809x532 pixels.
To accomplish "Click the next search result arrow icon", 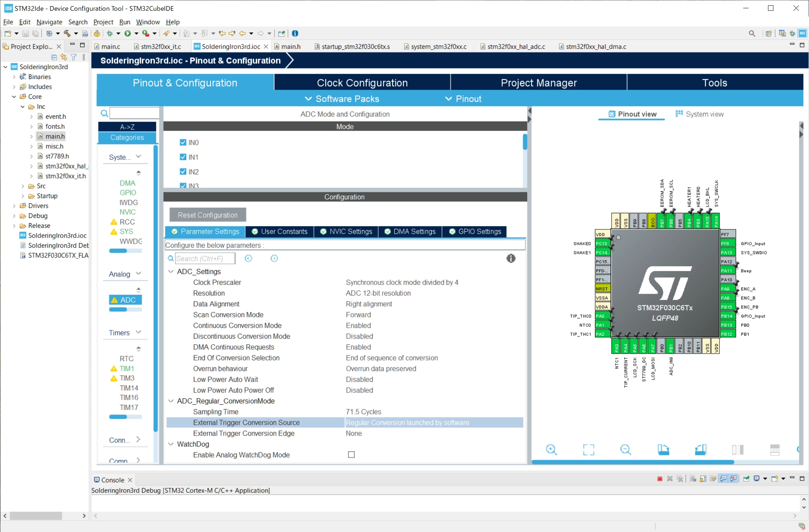I will (x=274, y=258).
